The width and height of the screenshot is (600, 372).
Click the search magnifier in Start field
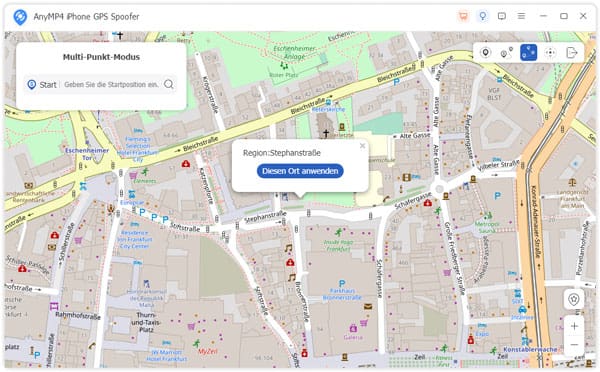[x=169, y=84]
